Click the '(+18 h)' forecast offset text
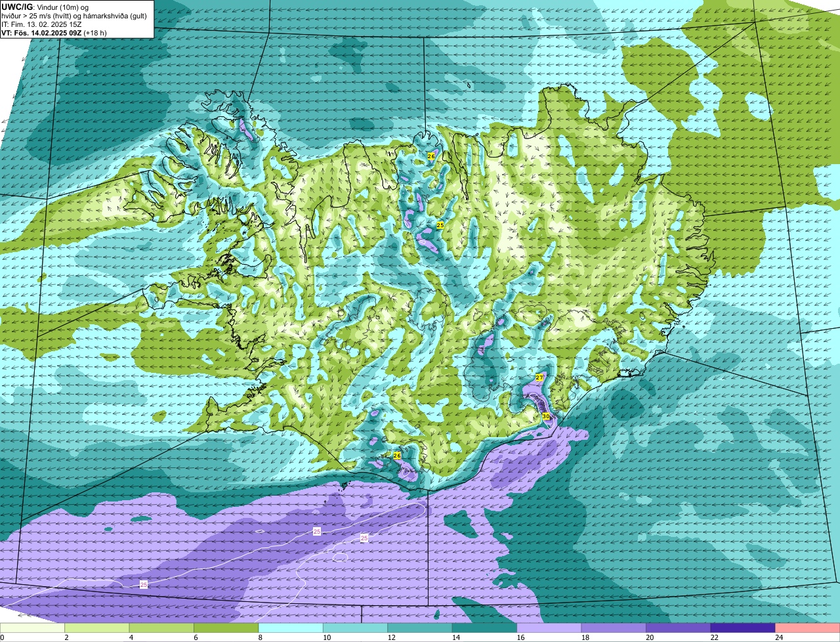840x642 pixels. click(x=95, y=33)
